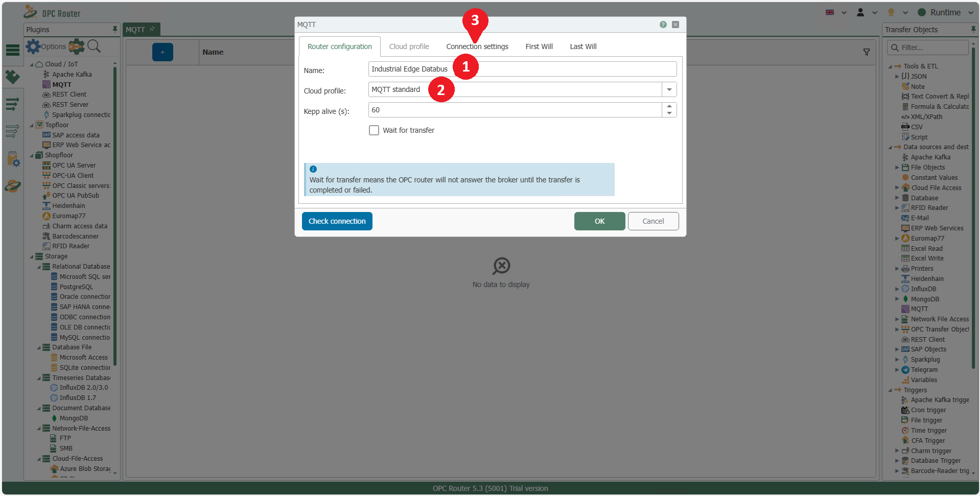The width and height of the screenshot is (980, 496).
Task: Expand the File Objects node
Action: coord(897,167)
